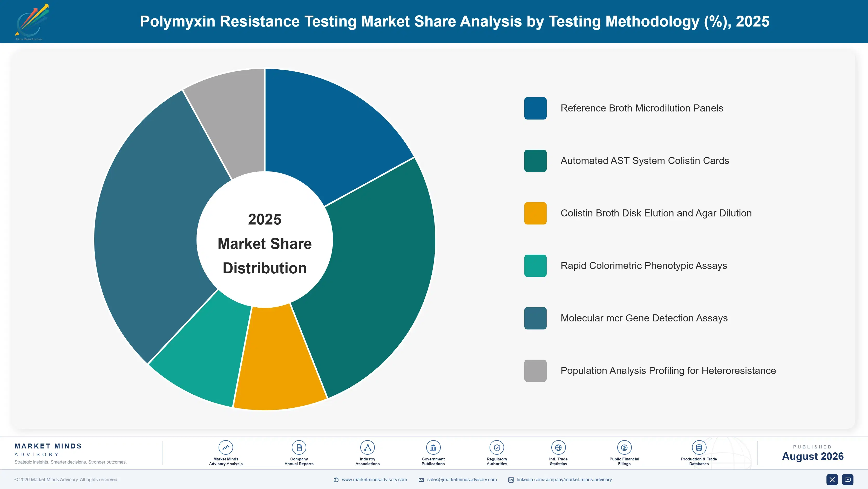Screen dimensions: 868x489
Task: Open linkedin.com/company/market-minds-advisory link
Action: (x=564, y=480)
